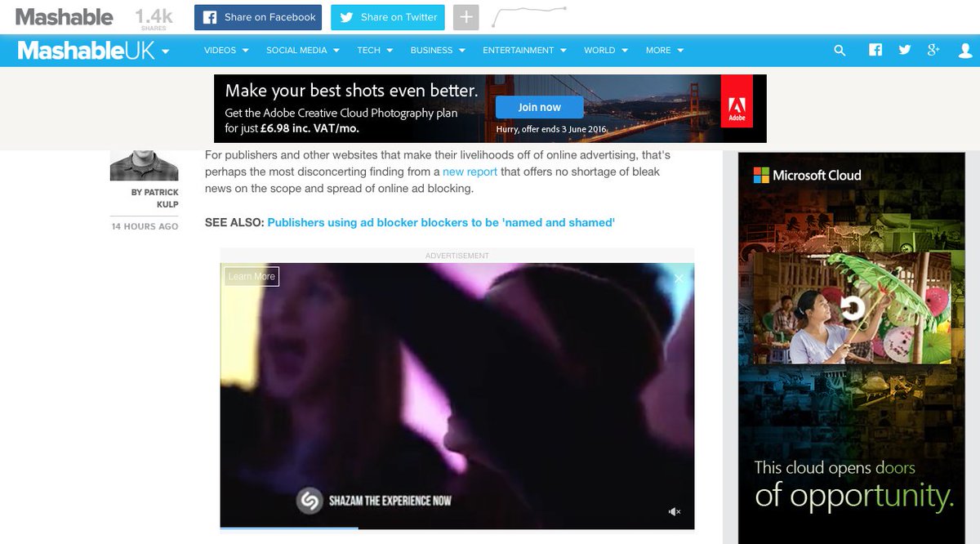Click the author profile photo
This screenshot has height=544, width=980.
tap(144, 165)
